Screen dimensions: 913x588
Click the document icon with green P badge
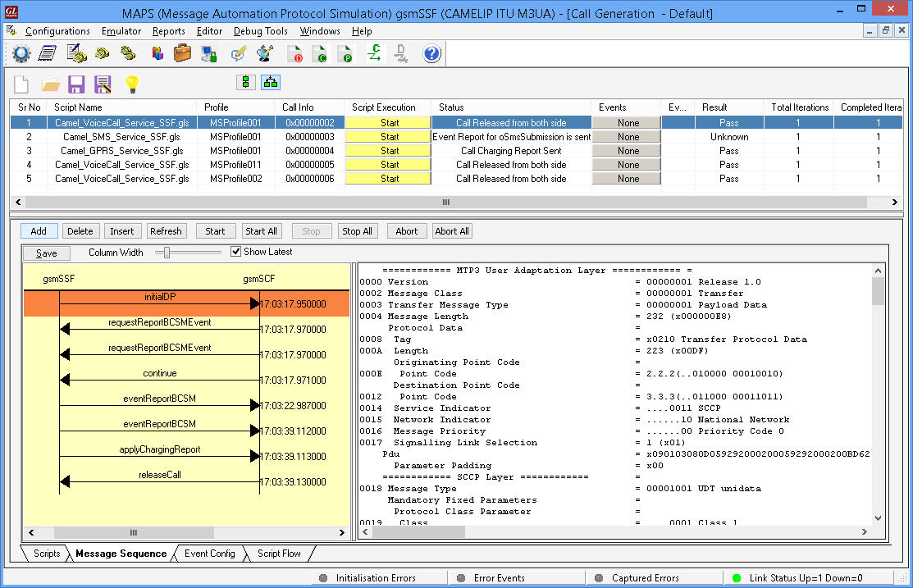345,54
